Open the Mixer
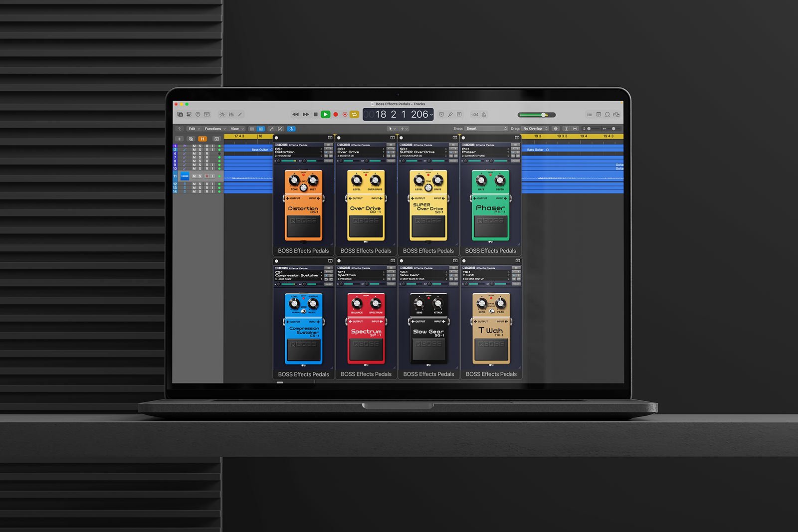The height and width of the screenshot is (532, 798). point(231,114)
